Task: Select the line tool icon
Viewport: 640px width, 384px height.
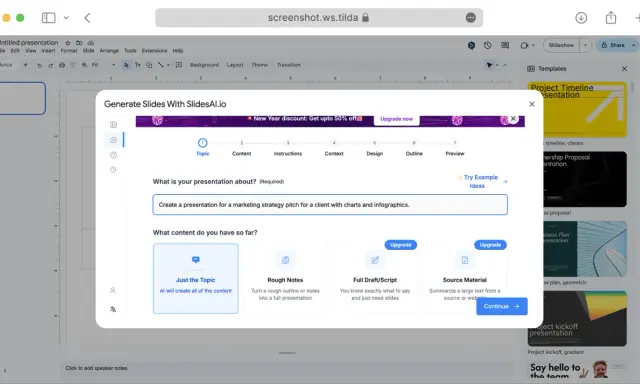Action: [x=160, y=65]
